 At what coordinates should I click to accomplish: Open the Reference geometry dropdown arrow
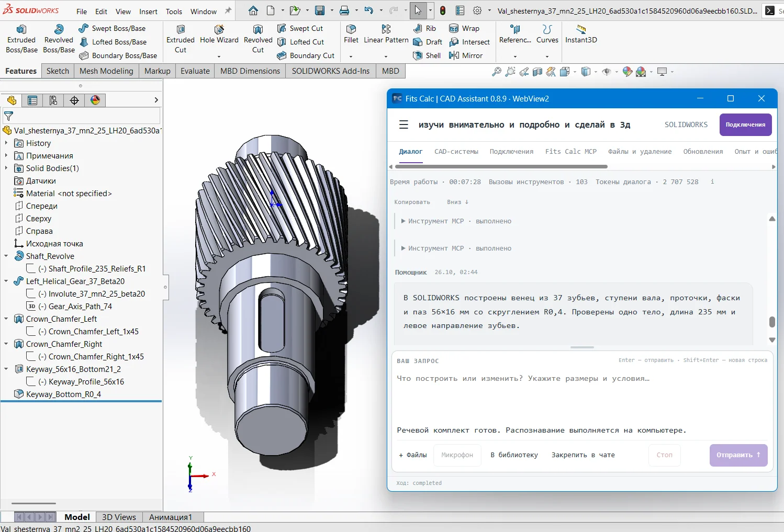coord(515,56)
